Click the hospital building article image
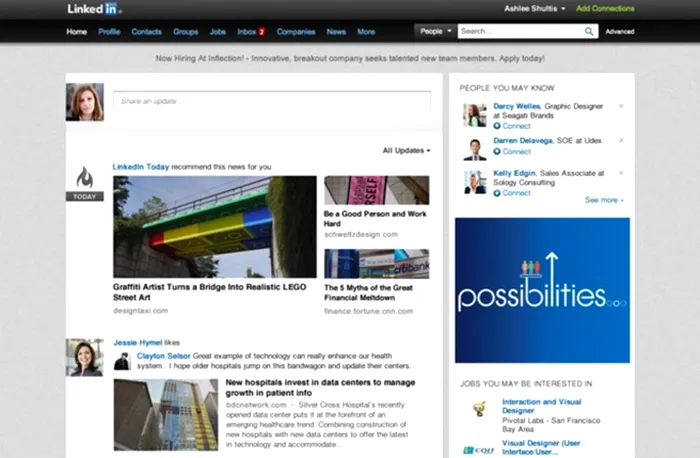 tap(166, 415)
